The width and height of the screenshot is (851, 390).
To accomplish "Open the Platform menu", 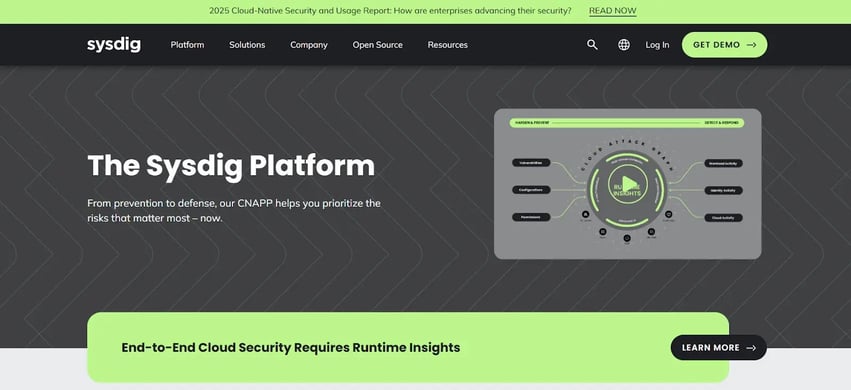I will click(187, 45).
